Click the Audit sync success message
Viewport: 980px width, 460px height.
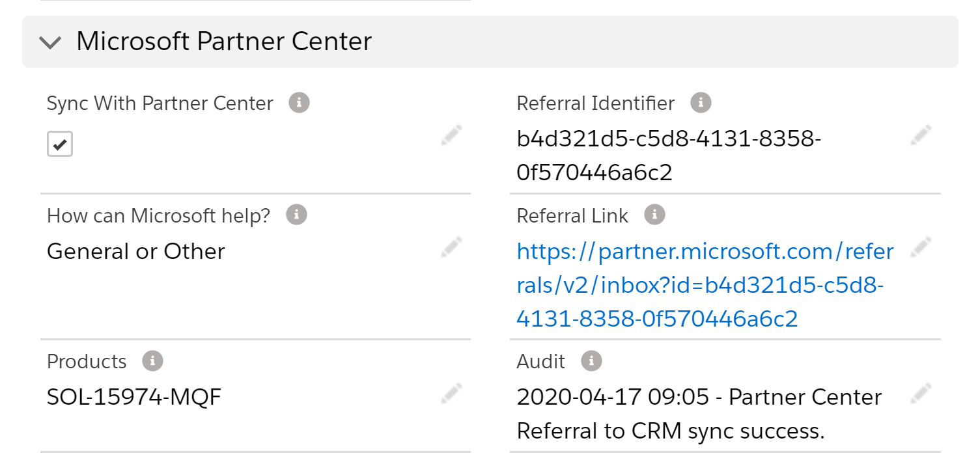pyautogui.click(x=699, y=414)
